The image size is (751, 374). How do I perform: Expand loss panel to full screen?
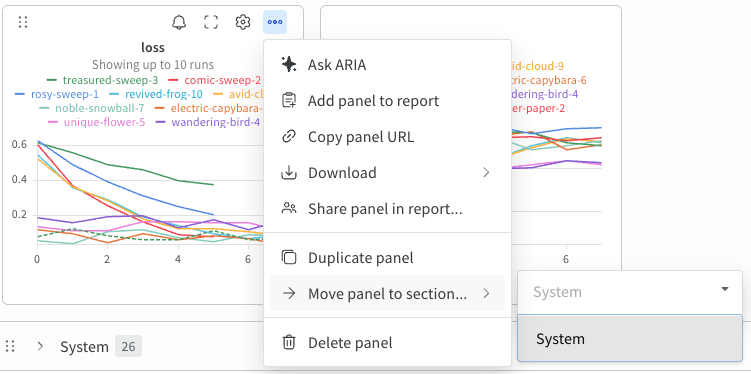point(211,22)
